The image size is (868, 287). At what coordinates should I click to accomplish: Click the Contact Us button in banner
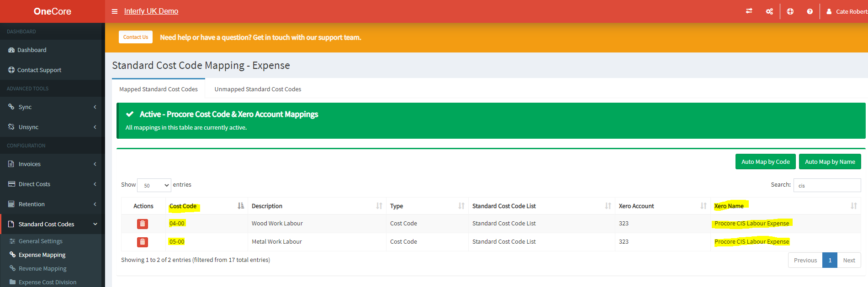[x=136, y=37]
